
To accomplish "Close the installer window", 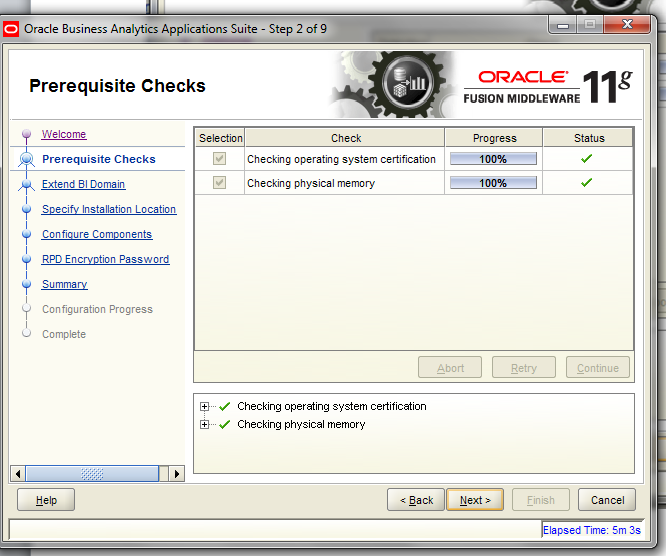I will (x=627, y=25).
